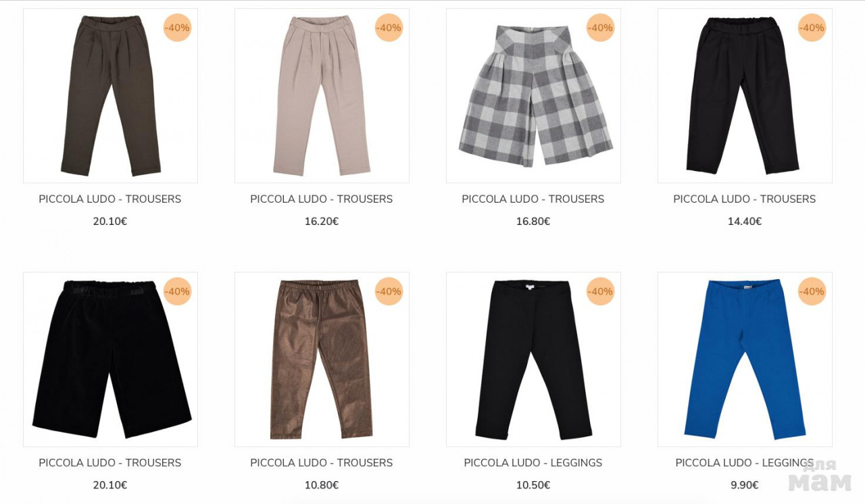The image size is (865, 504).
Task: Open the Piccola Ludo Leggings link priced 10.50€
Action: point(533,463)
